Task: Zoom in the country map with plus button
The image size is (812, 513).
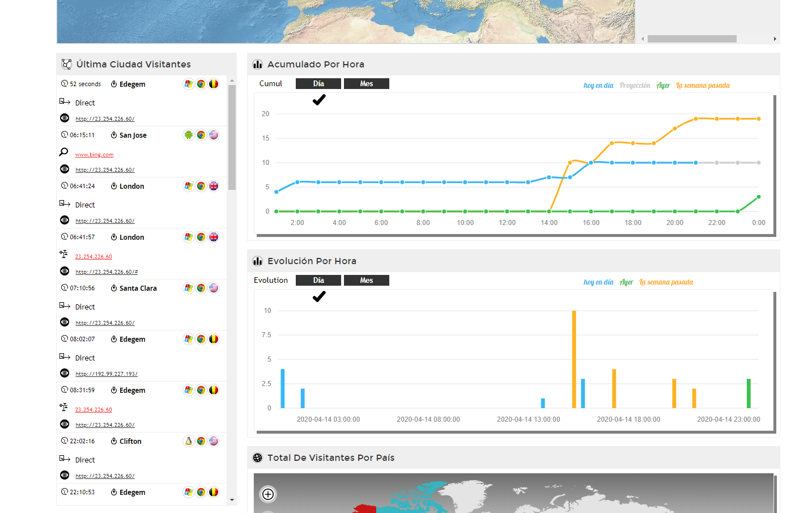Action: (268, 494)
